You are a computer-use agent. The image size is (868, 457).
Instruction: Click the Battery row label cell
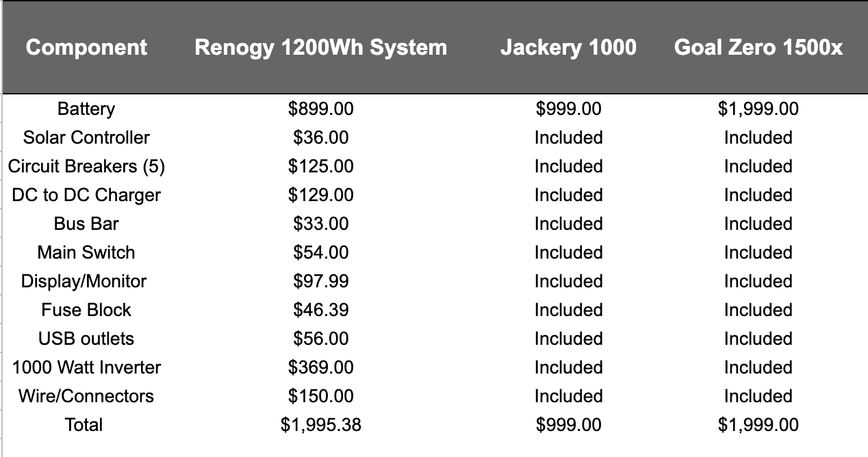tap(86, 109)
